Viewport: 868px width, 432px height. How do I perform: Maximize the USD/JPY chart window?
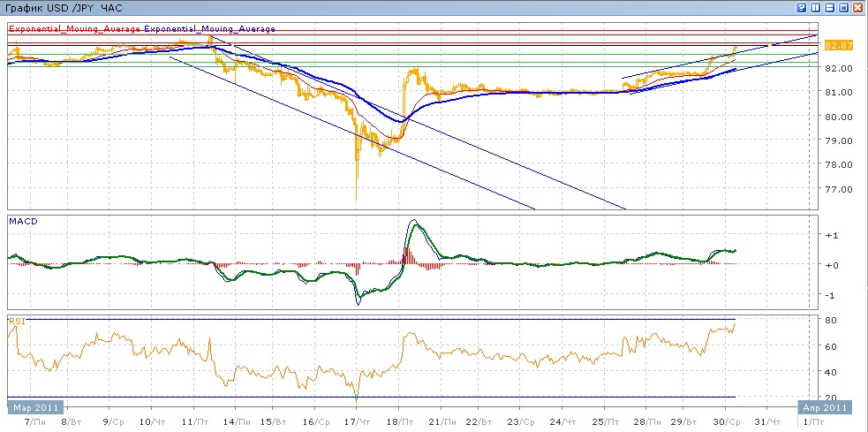(x=843, y=7)
